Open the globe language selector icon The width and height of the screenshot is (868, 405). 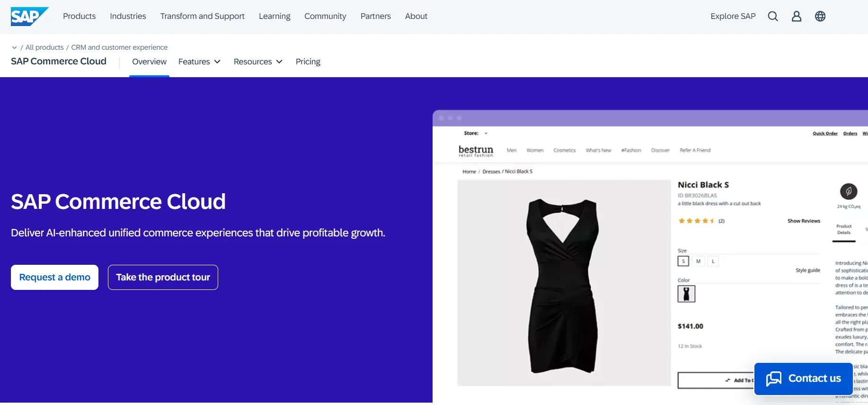pos(820,16)
